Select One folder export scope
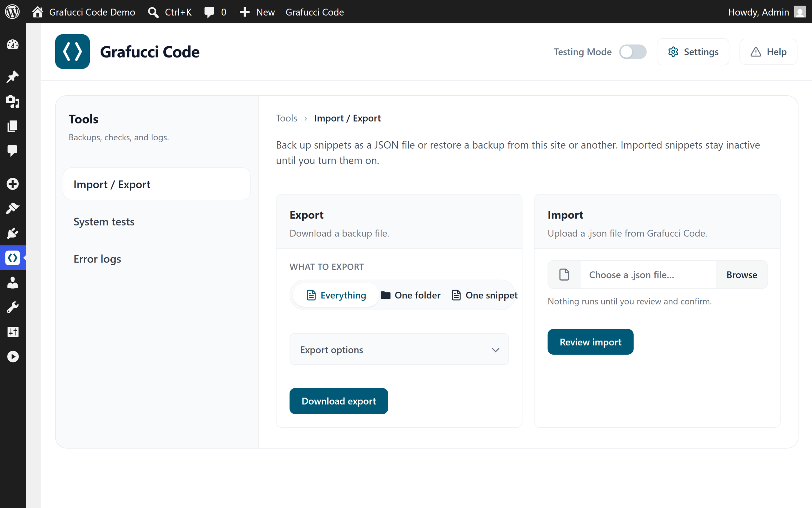The image size is (812, 508). (x=411, y=295)
